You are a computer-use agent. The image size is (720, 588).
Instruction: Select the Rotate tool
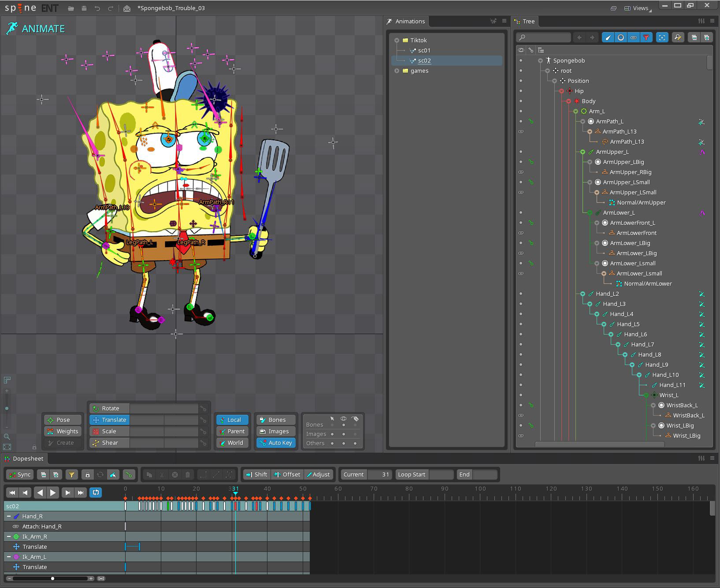pos(110,408)
